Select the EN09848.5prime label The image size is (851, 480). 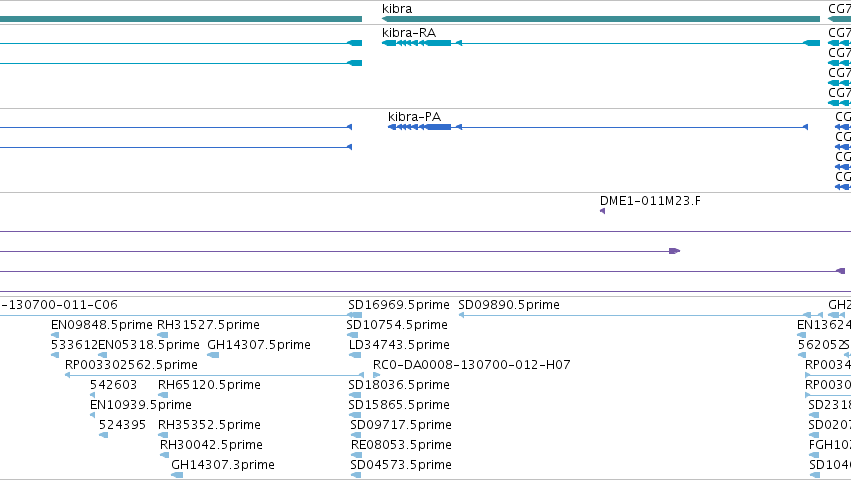[101, 325]
